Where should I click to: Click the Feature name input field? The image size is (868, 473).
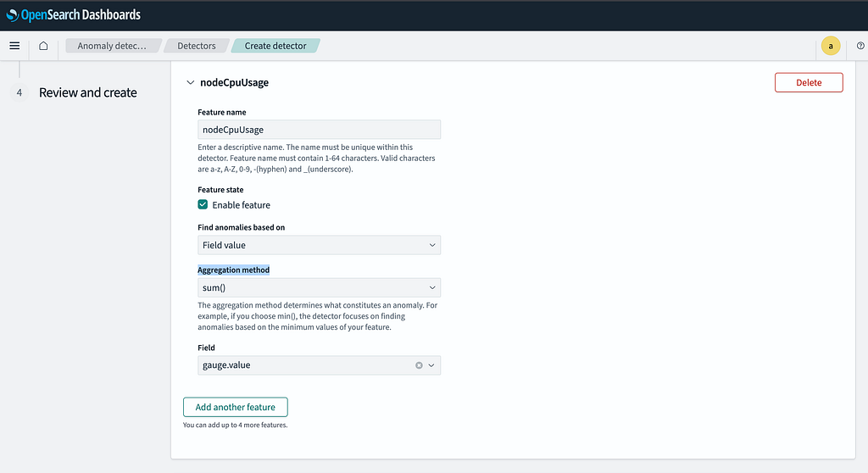tap(319, 130)
